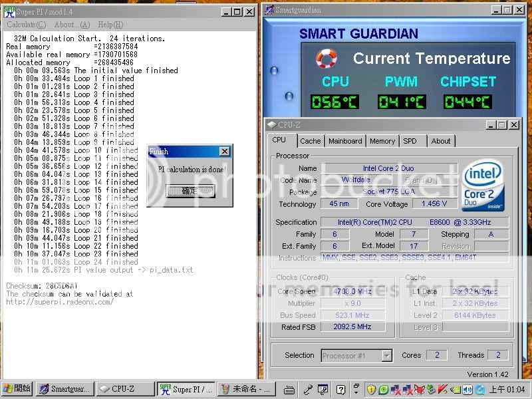Viewport: 532px width, 399px height.
Task: Click the CPU-Z title bar icon
Action: (x=272, y=124)
